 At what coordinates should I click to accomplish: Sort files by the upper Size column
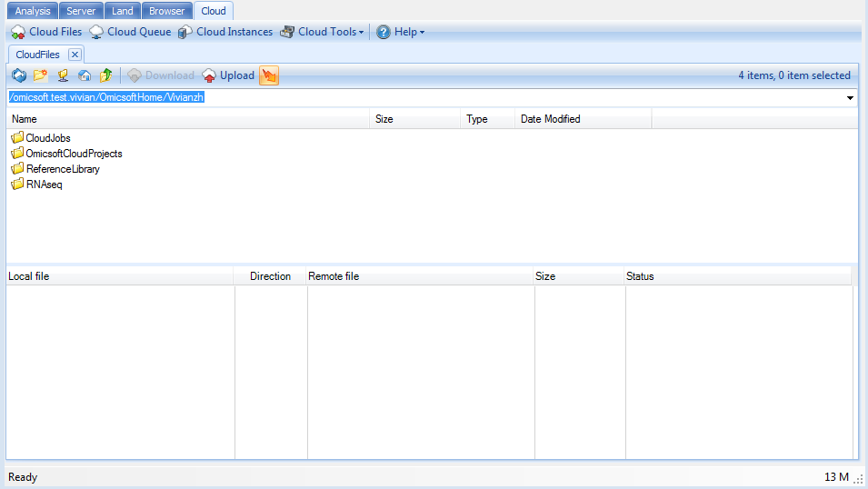(x=414, y=119)
